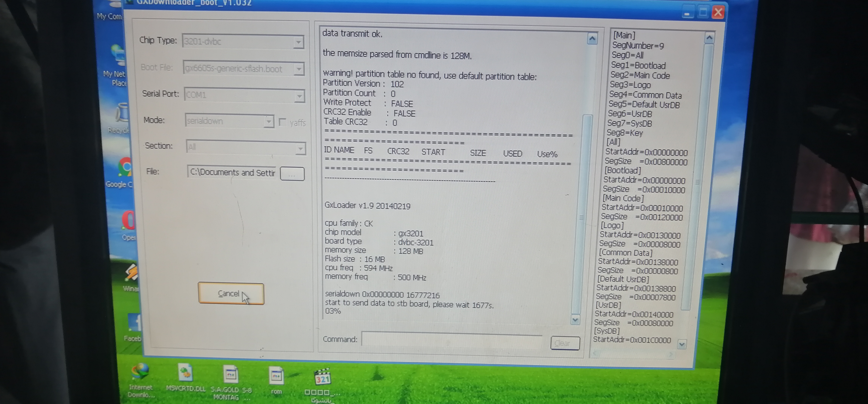
Task: Click 'cpu freq : 594 MHz' log line
Action: [358, 268]
